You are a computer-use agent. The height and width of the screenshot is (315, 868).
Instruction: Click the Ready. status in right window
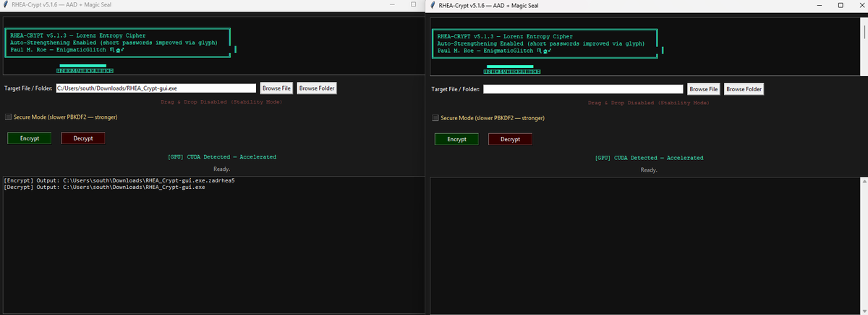pos(649,169)
